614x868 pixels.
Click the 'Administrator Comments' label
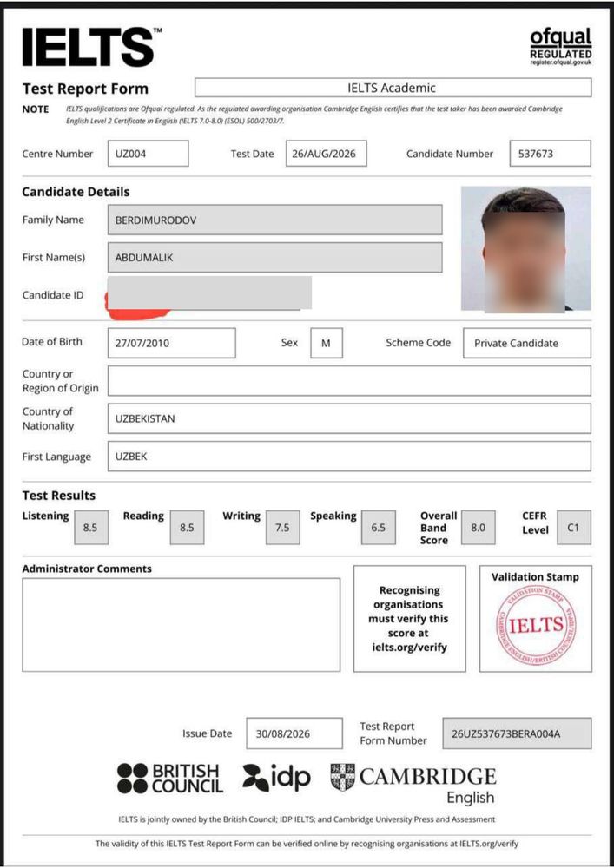click(x=87, y=569)
